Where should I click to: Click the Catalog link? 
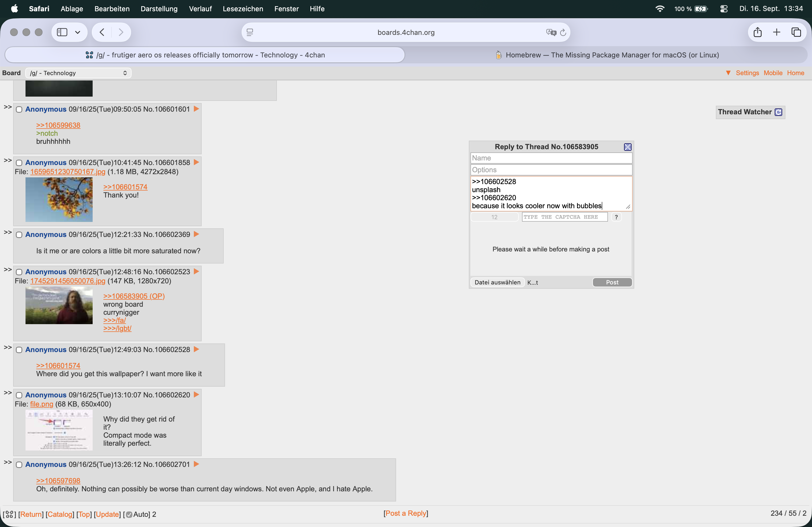coord(60,514)
